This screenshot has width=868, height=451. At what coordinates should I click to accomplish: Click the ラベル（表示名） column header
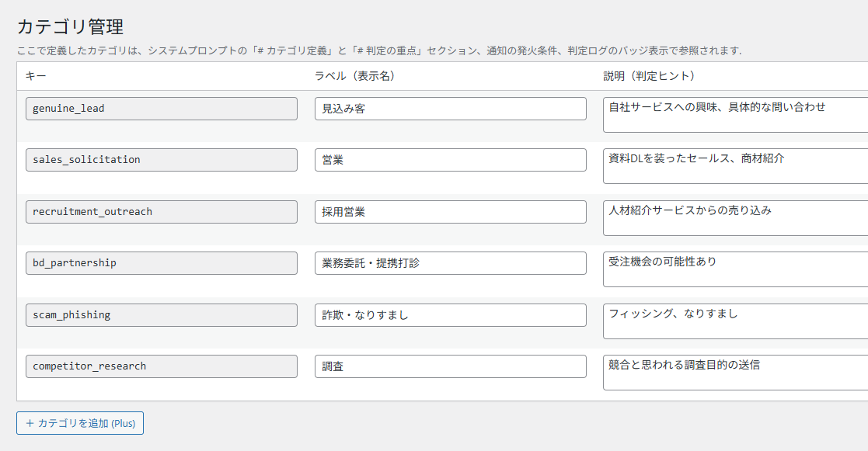(x=357, y=76)
